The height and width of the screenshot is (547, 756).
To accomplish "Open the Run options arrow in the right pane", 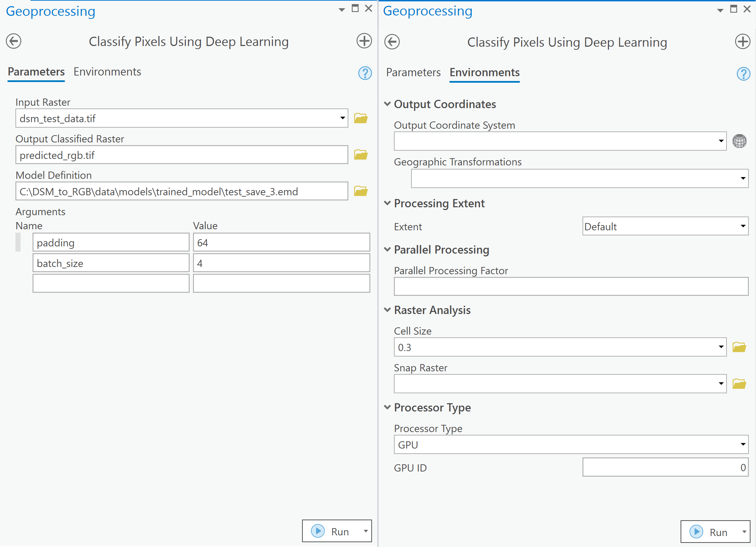I will point(744,532).
